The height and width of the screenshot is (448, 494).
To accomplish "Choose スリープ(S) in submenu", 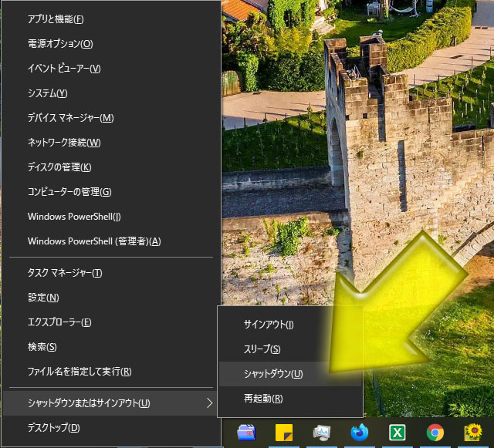I will 290,349.
